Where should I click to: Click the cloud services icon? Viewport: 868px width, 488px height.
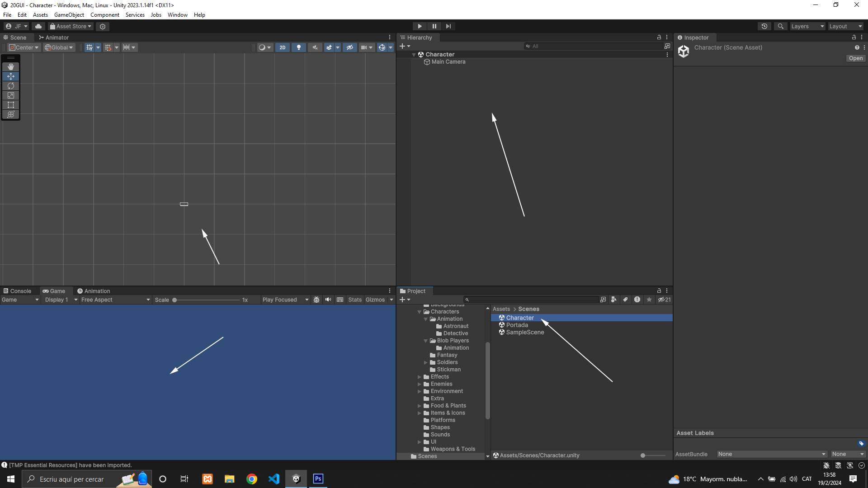click(x=38, y=26)
